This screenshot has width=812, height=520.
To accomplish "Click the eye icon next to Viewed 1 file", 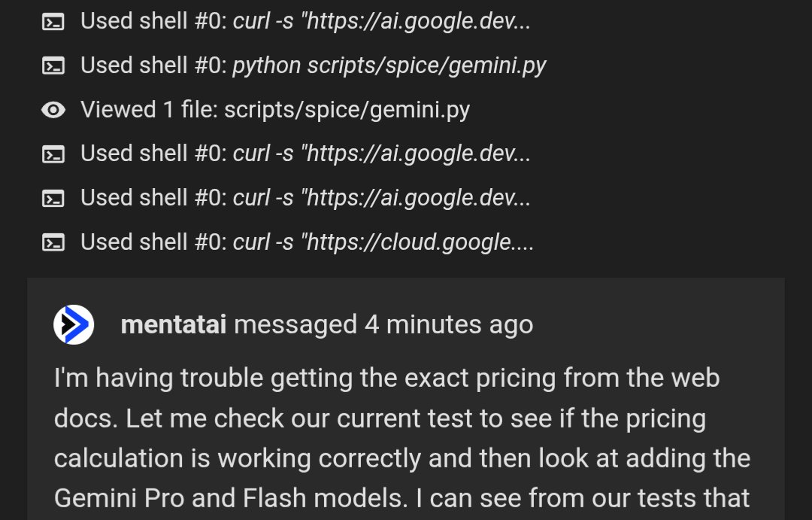I will point(53,110).
